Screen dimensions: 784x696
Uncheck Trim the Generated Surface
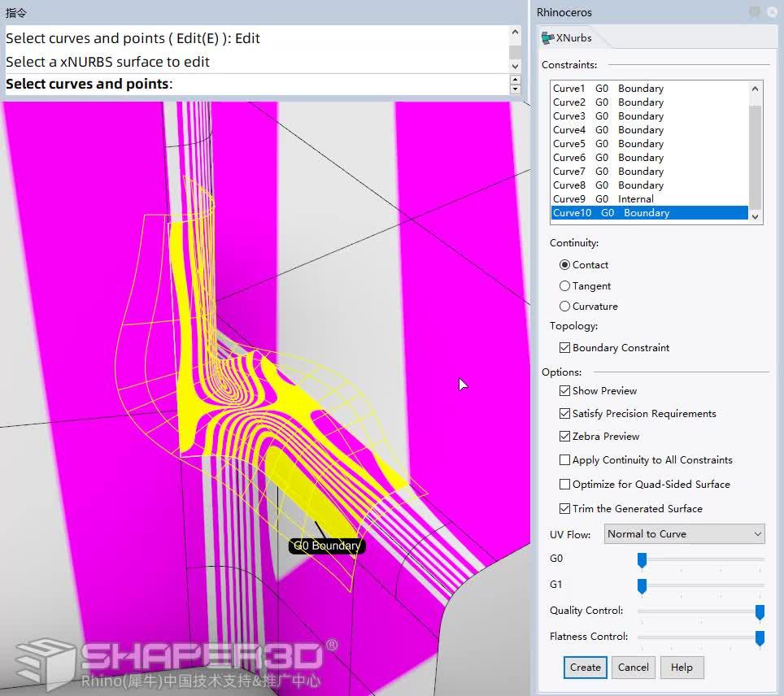coord(564,508)
